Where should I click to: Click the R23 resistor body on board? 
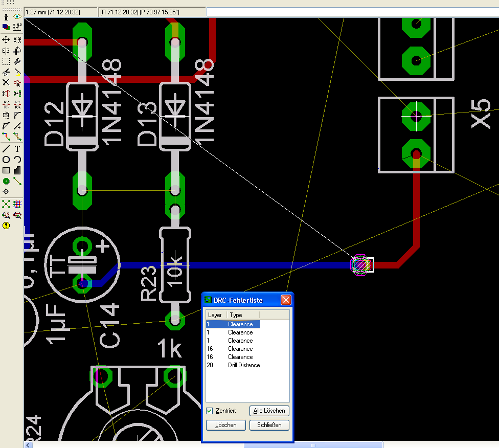[x=175, y=265]
